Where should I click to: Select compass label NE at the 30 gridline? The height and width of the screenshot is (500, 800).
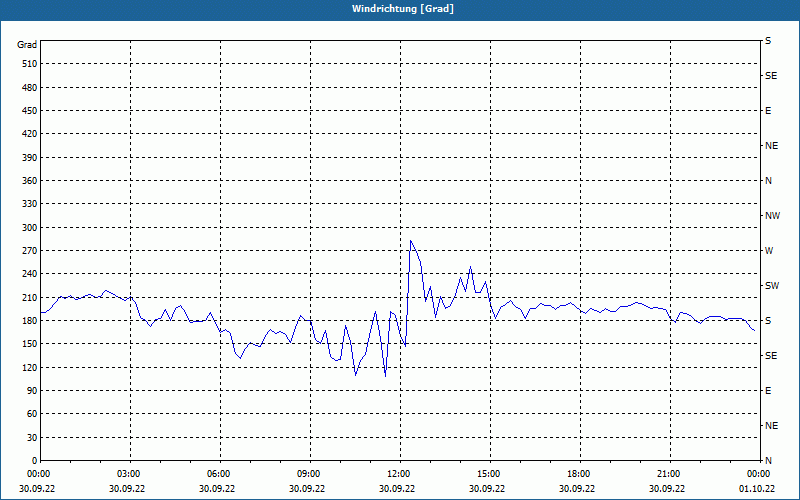tap(771, 426)
